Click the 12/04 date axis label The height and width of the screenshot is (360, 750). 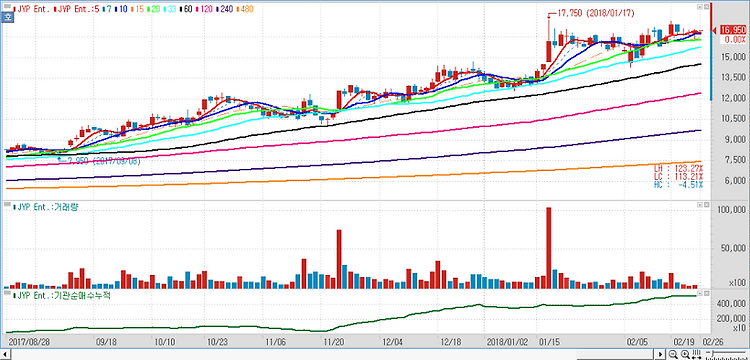click(x=393, y=342)
